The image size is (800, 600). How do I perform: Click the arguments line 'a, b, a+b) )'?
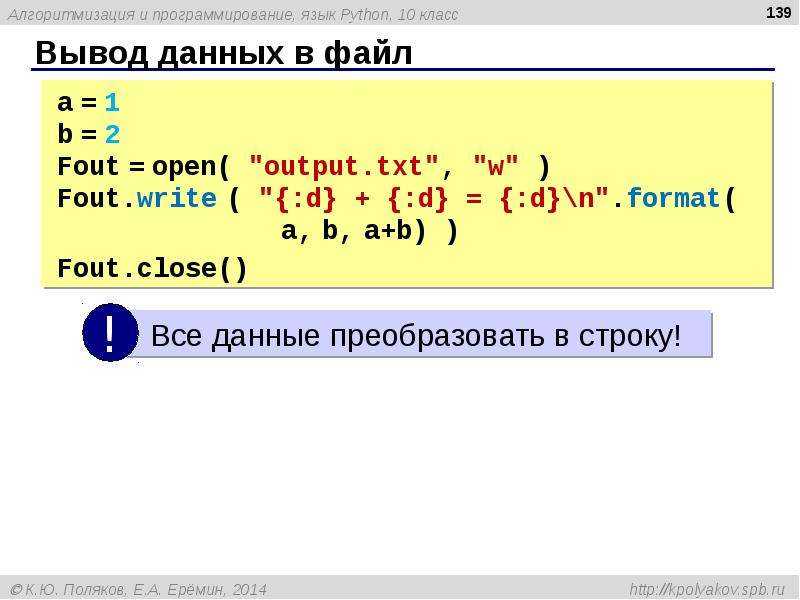[x=369, y=231]
